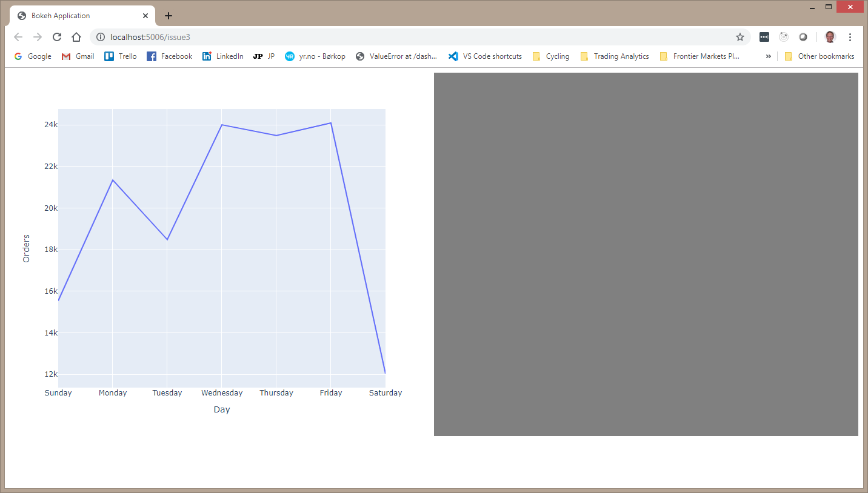Viewport: 868px width, 493px height.
Task: Click the page info circle in address bar
Action: tap(100, 37)
